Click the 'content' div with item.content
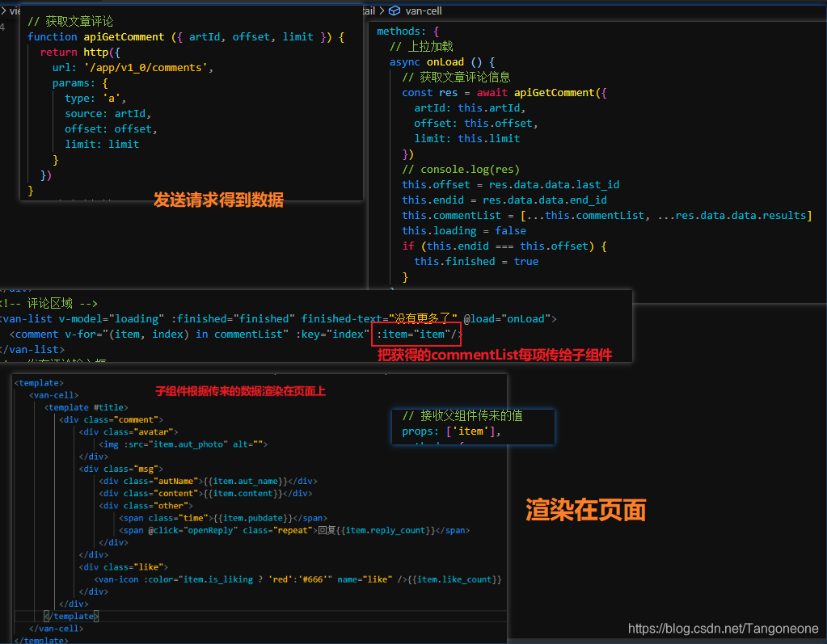The image size is (827, 644). pyautogui.click(x=205, y=493)
